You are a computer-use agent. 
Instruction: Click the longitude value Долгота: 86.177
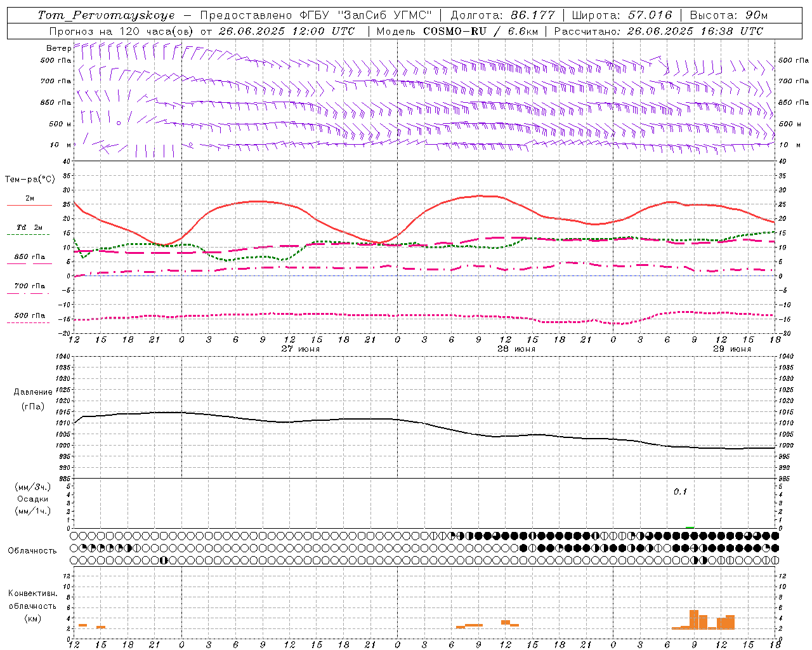(502, 15)
